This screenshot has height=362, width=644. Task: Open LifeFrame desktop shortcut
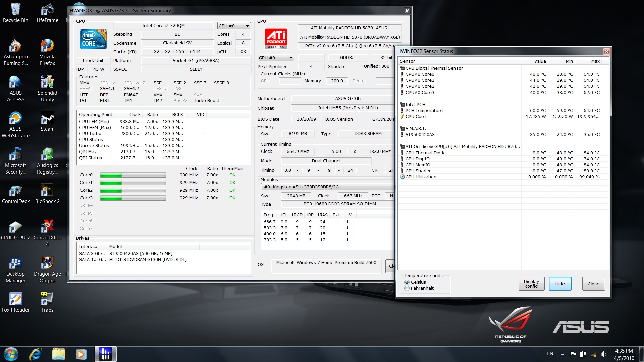click(47, 13)
